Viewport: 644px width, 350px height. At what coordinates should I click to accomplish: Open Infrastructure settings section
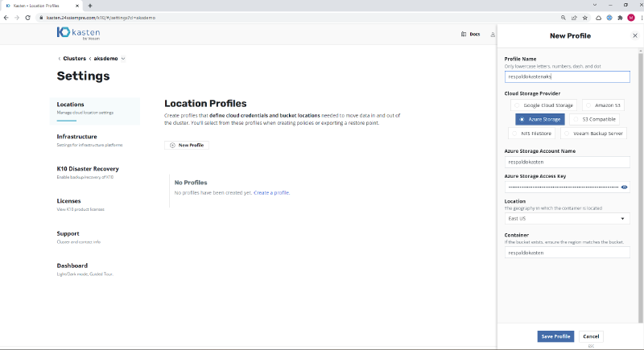pyautogui.click(x=89, y=140)
